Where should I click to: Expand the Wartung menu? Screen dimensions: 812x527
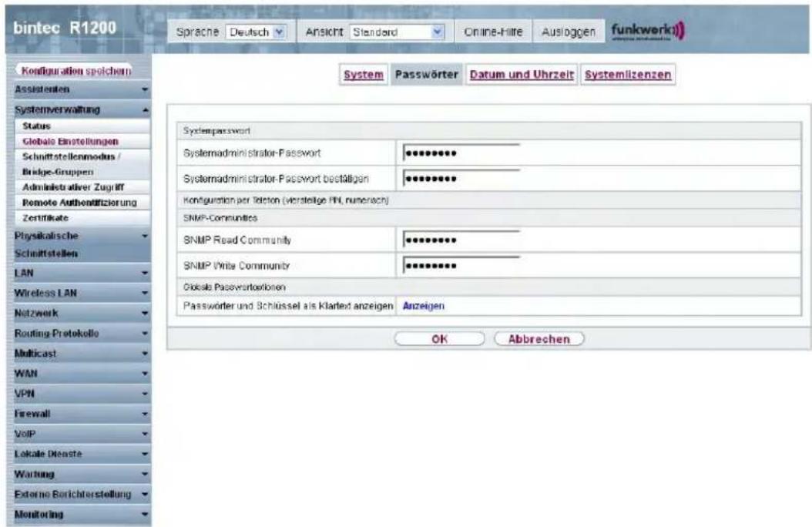80,474
